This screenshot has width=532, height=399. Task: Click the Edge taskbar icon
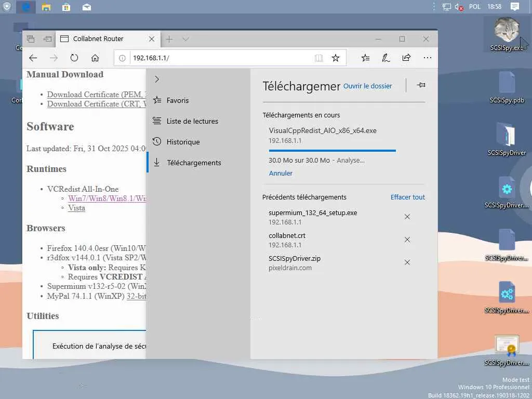click(26, 7)
